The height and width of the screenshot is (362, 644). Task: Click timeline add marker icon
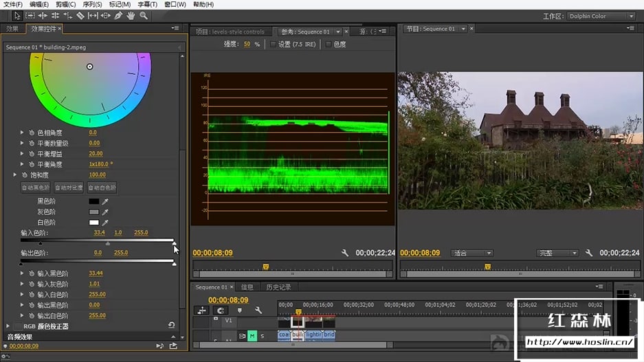(x=240, y=310)
